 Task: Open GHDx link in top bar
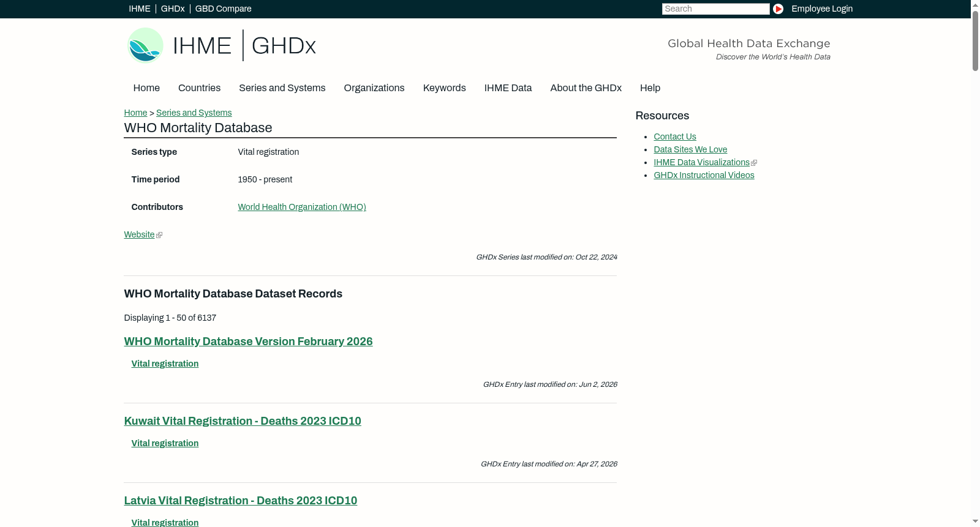click(x=173, y=9)
